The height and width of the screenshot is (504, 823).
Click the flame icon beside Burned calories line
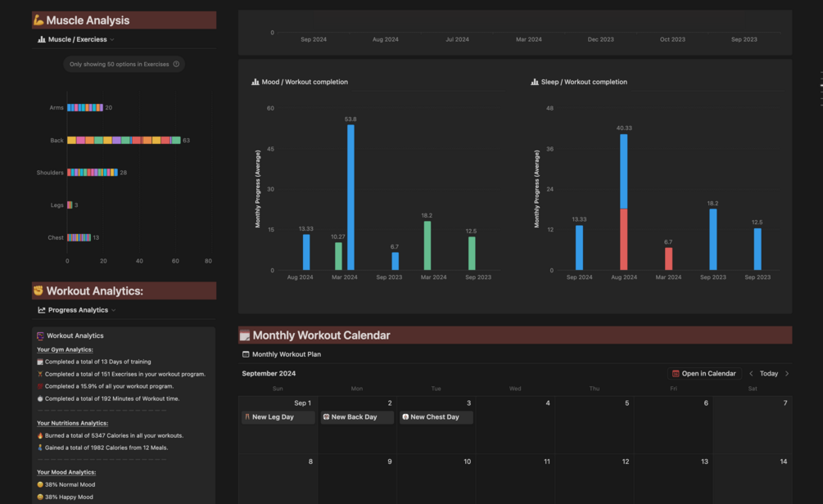point(40,435)
